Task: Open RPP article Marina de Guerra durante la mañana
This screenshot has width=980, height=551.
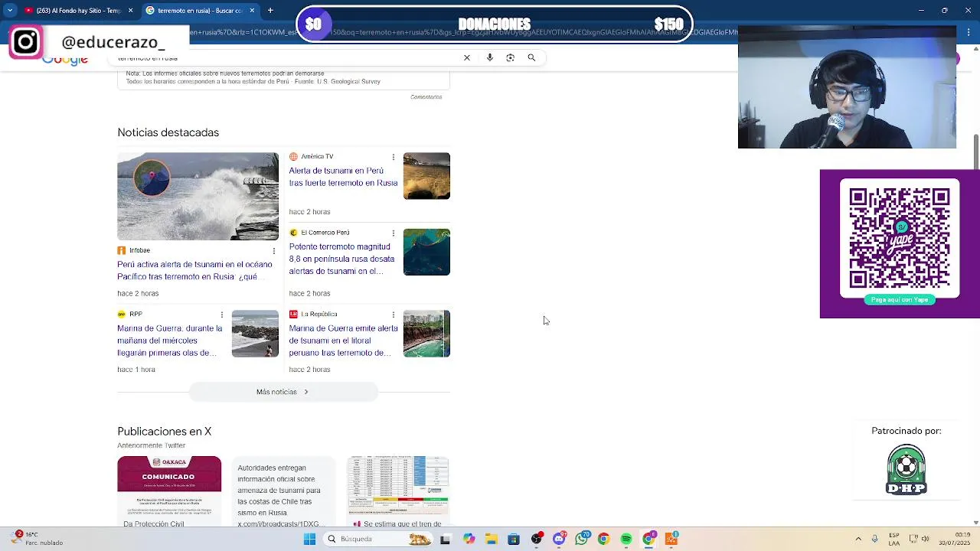Action: [169, 341]
